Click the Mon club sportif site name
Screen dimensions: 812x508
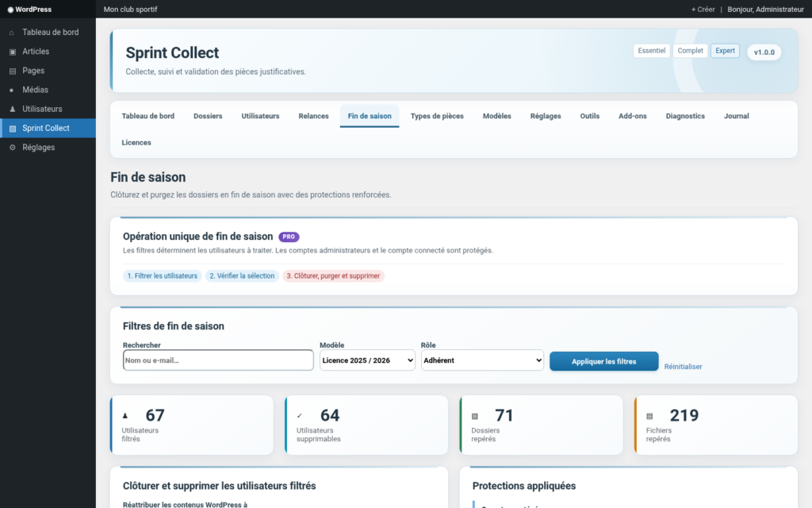click(131, 10)
